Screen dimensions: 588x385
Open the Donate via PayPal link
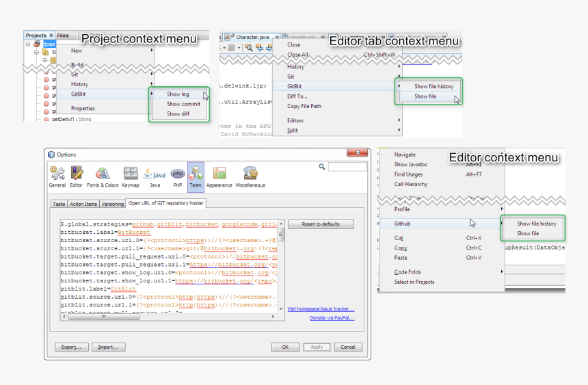click(332, 318)
